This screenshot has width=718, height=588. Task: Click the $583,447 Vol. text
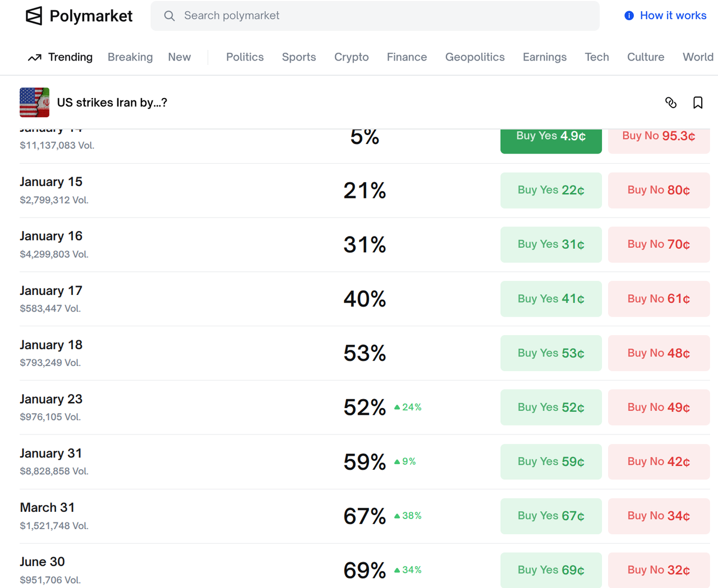50,309
